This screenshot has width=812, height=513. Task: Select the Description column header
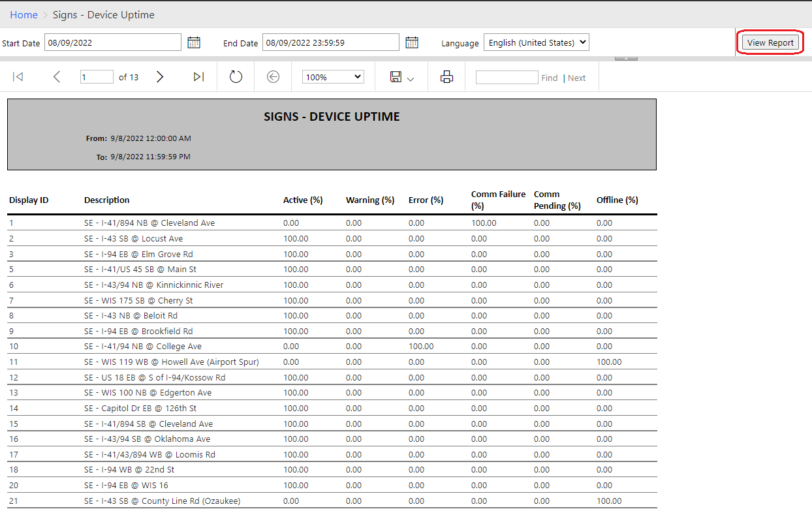click(x=107, y=200)
